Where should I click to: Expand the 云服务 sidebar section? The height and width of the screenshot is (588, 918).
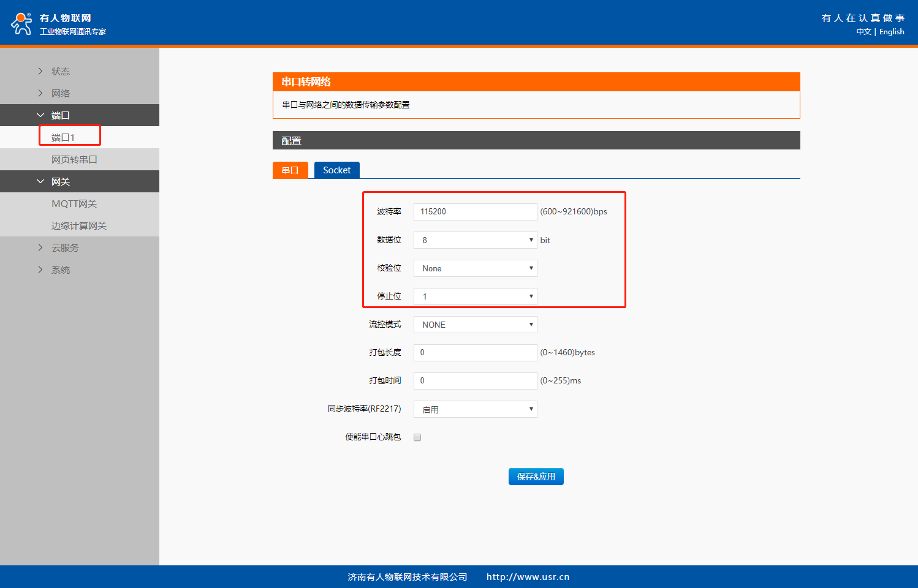tap(65, 247)
